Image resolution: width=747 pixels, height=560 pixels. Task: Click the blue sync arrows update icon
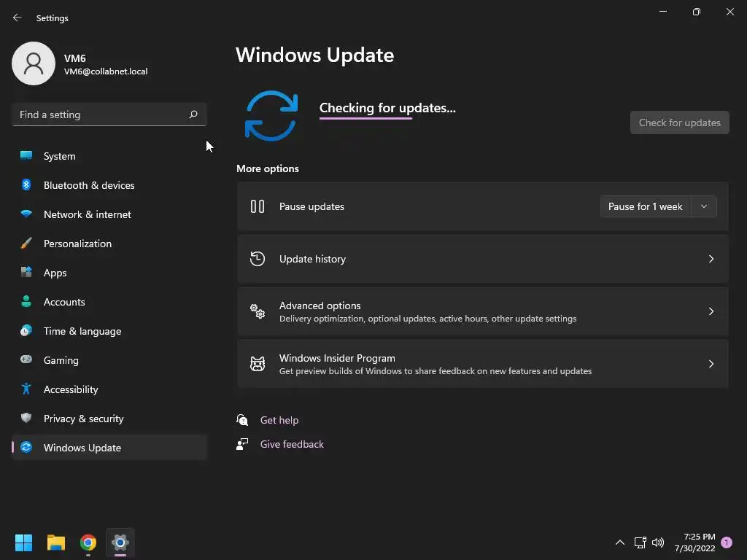click(x=271, y=116)
